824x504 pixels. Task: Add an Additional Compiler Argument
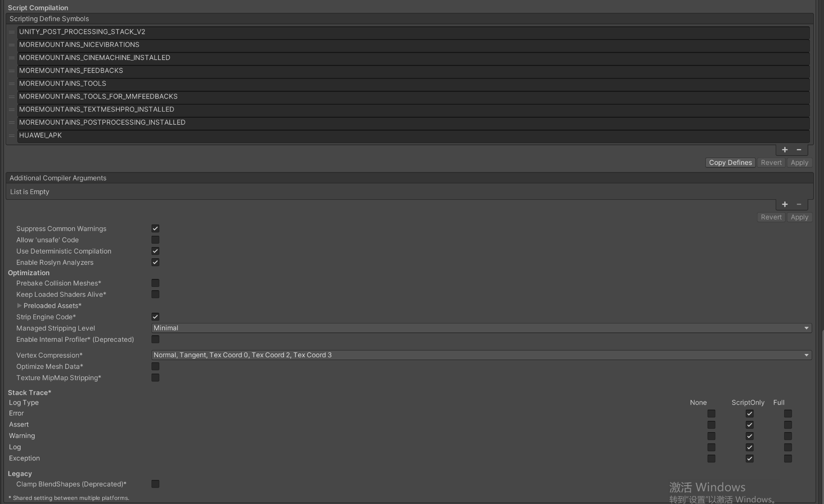[x=785, y=204]
